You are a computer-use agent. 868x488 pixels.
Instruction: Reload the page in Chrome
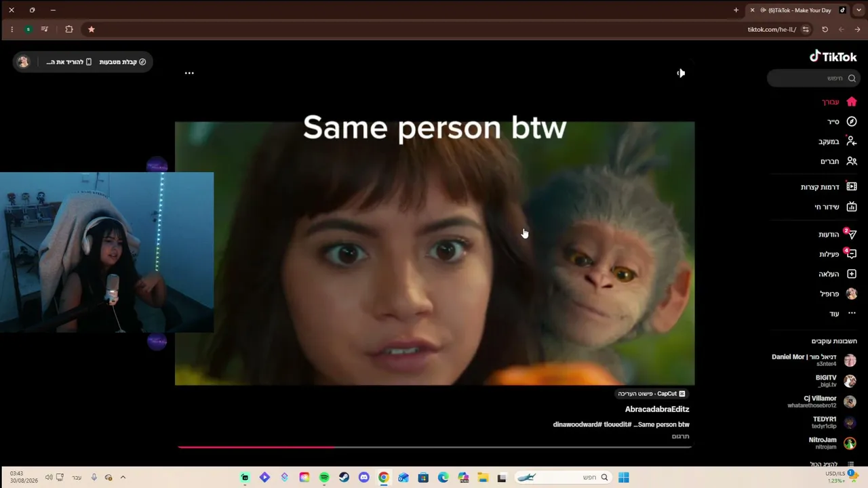pyautogui.click(x=825, y=29)
